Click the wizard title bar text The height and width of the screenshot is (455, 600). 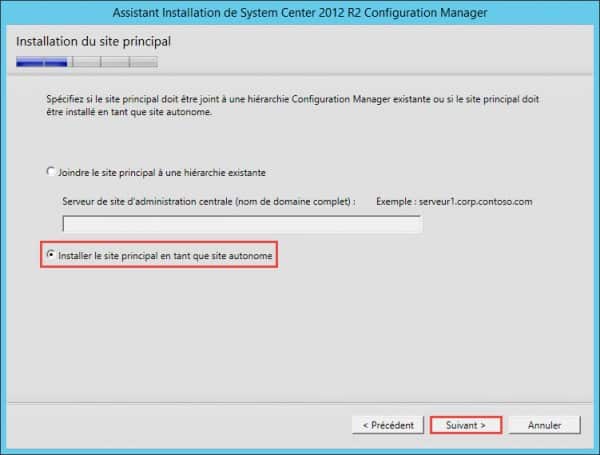coord(300,13)
